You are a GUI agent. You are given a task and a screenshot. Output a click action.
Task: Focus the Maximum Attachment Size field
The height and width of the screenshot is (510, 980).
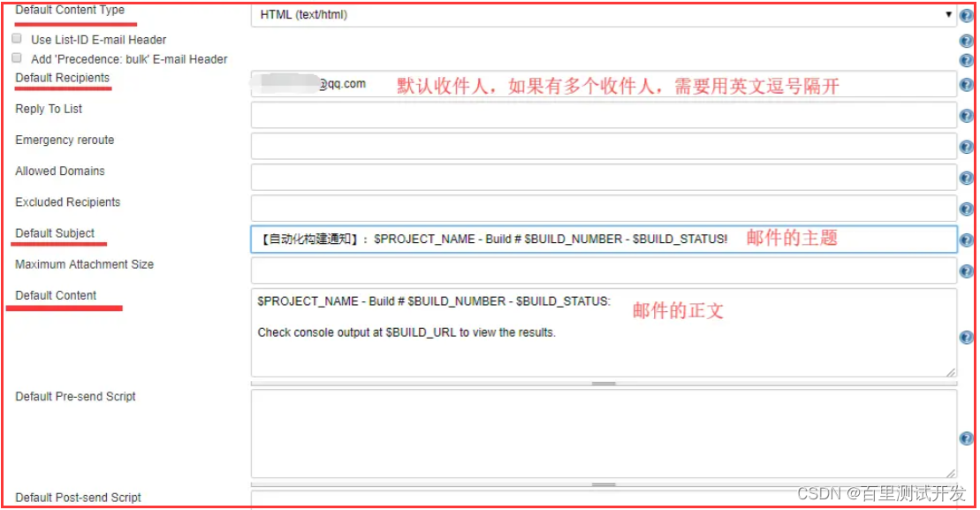click(604, 270)
